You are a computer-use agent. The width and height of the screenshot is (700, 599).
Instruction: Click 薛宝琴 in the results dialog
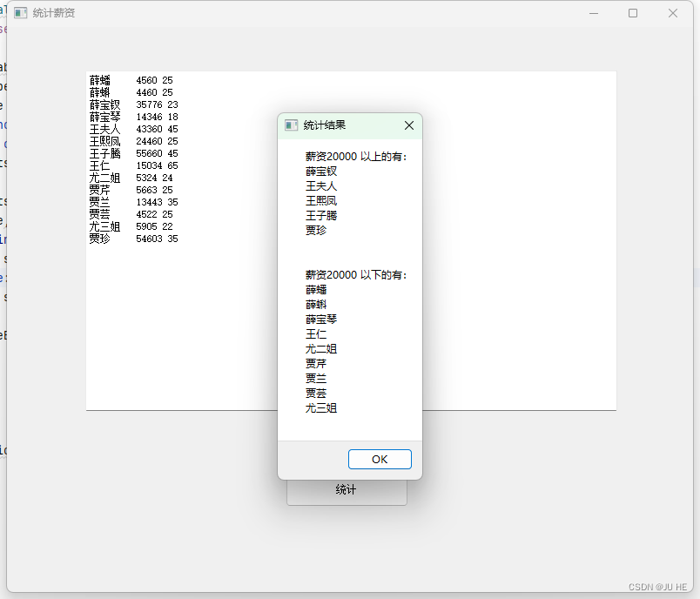321,320
